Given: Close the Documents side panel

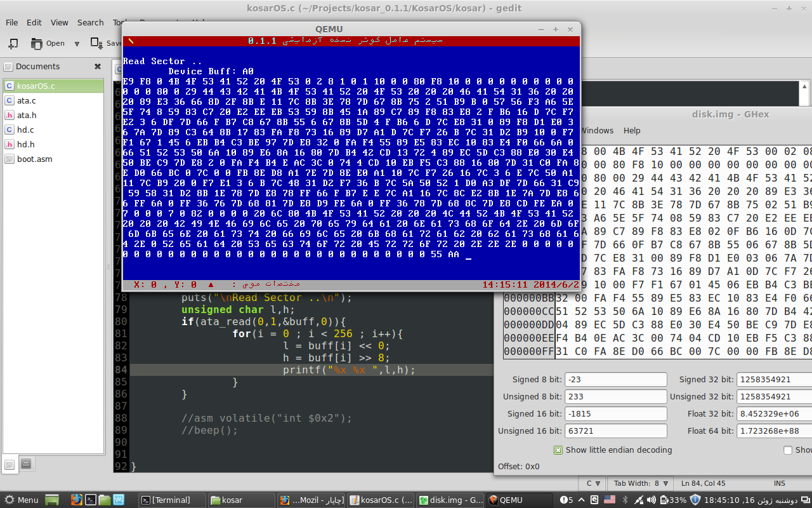Looking at the screenshot, I should click(98, 67).
